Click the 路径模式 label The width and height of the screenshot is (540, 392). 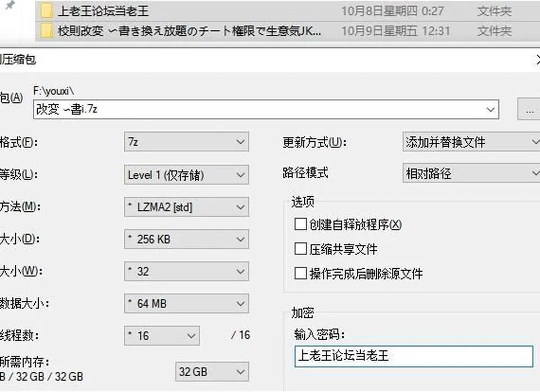click(305, 173)
